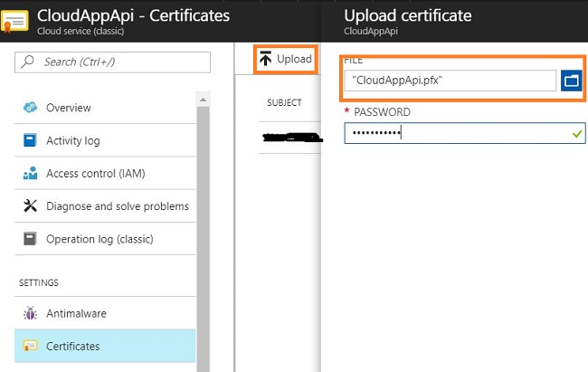The image size is (588, 372).
Task: Click the Certificates icon in sidebar
Action: [x=28, y=346]
